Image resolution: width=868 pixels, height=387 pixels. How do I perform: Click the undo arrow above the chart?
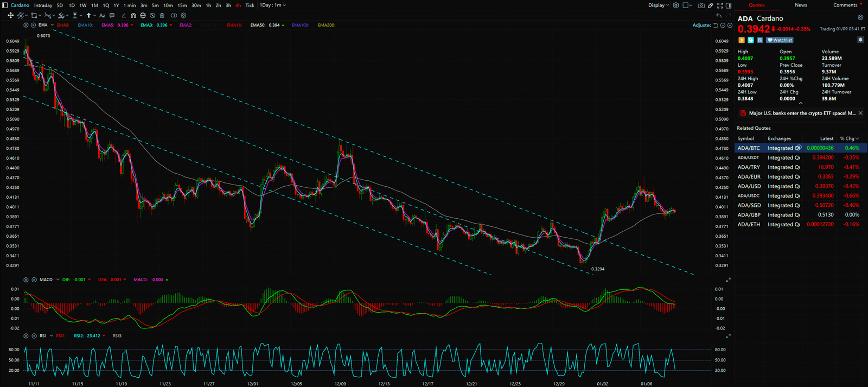tap(719, 16)
